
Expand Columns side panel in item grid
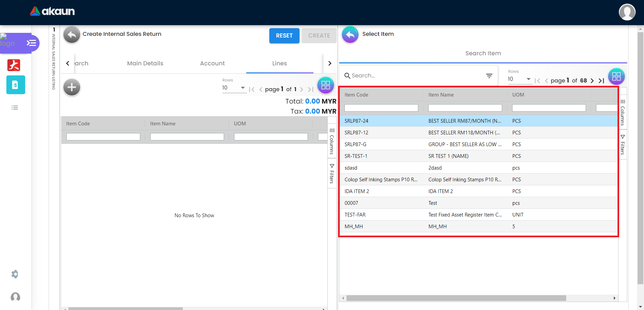pyautogui.click(x=623, y=112)
